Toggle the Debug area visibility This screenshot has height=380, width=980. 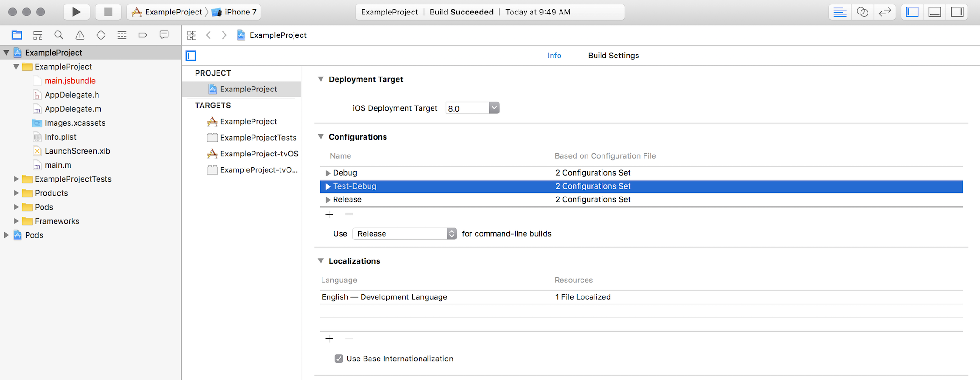(935, 12)
